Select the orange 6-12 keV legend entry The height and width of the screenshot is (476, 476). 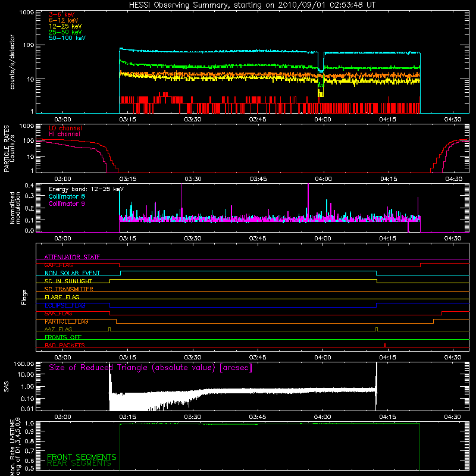pos(63,20)
